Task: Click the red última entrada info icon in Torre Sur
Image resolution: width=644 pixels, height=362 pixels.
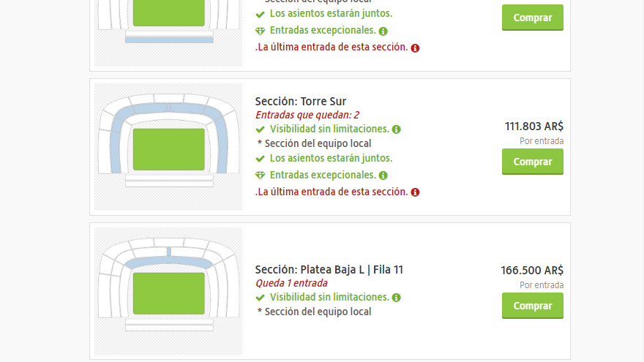Action: point(415,192)
